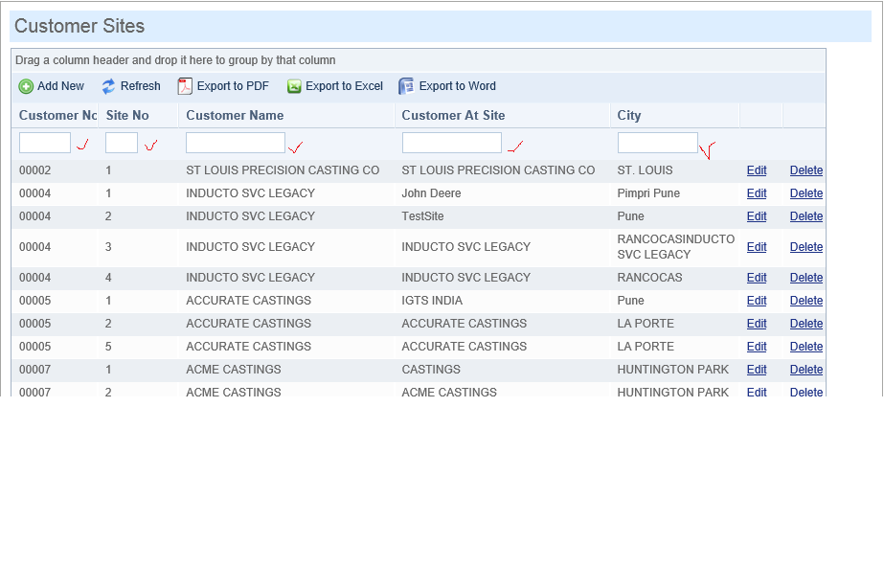This screenshot has height=588, width=884.
Task: Click the Export to Word label
Action: tap(457, 86)
